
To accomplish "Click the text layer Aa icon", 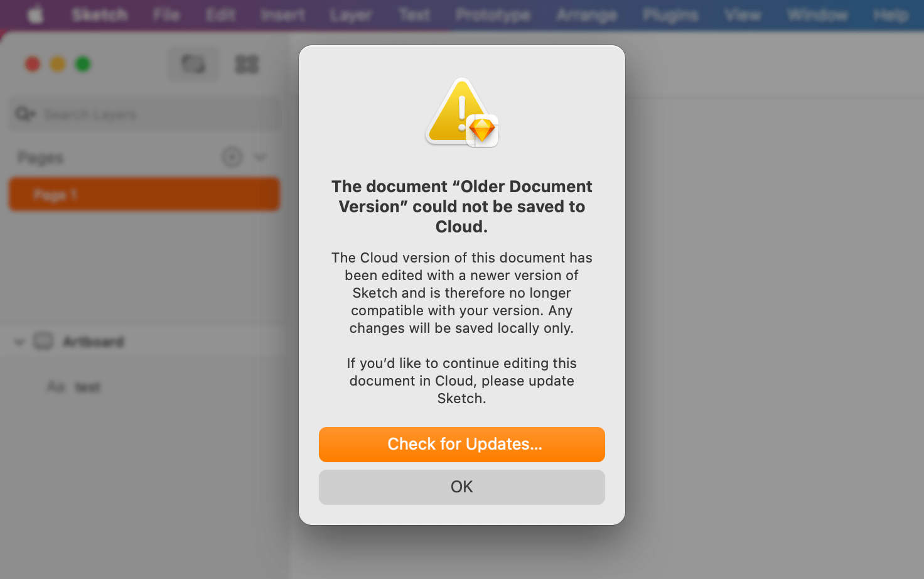I will coord(56,387).
